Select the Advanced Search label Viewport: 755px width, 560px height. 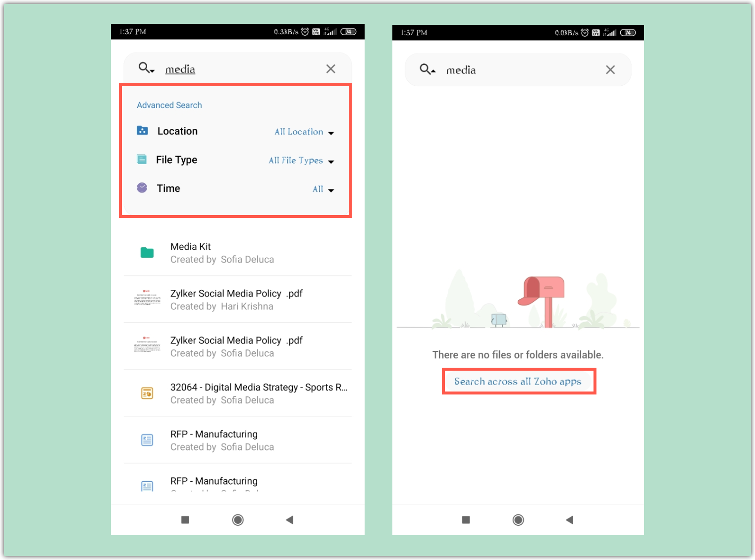pos(169,105)
